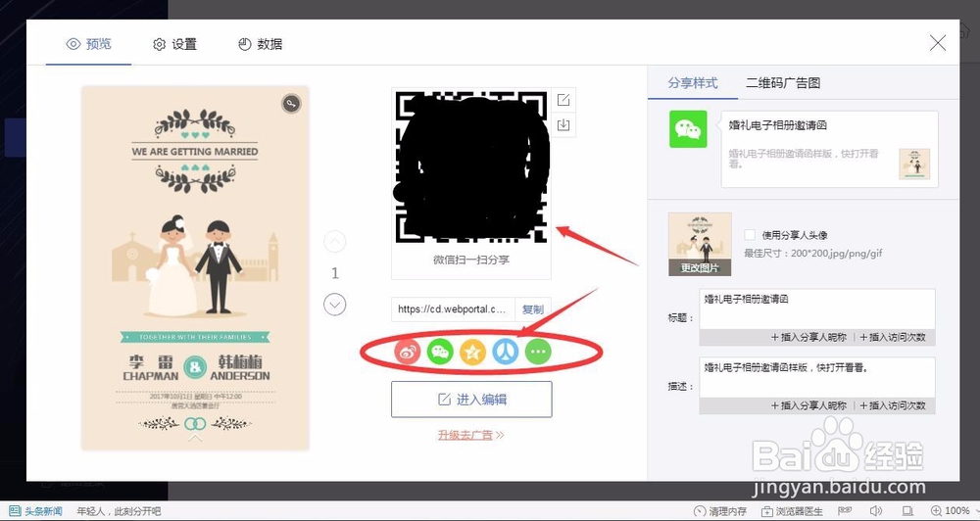Share to Qzone via yellow star icon

coord(472,353)
